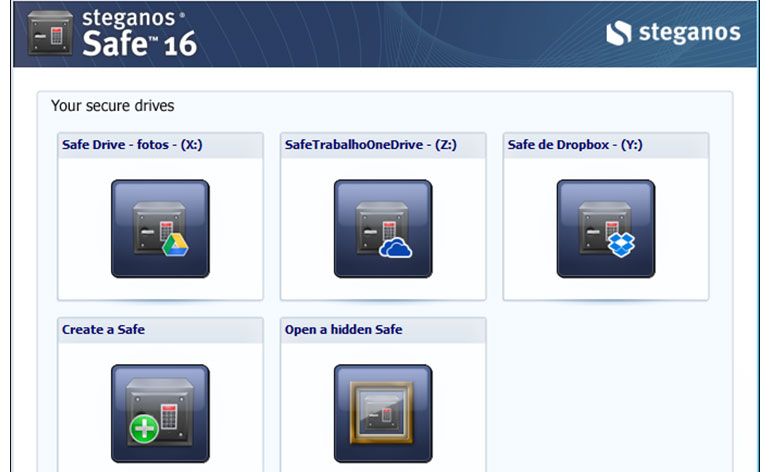770x472 pixels.
Task: Click the 'Open a hidden Safe' label
Action: click(343, 329)
